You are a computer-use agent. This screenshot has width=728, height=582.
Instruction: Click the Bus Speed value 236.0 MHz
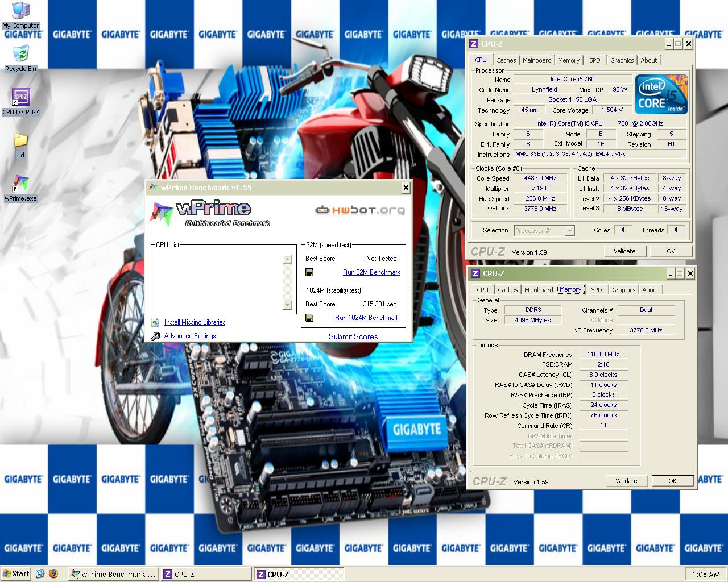click(x=540, y=198)
